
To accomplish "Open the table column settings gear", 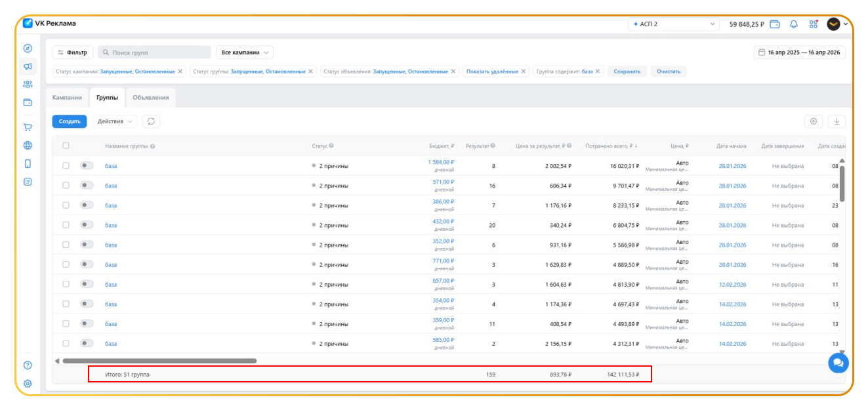I will tap(814, 121).
